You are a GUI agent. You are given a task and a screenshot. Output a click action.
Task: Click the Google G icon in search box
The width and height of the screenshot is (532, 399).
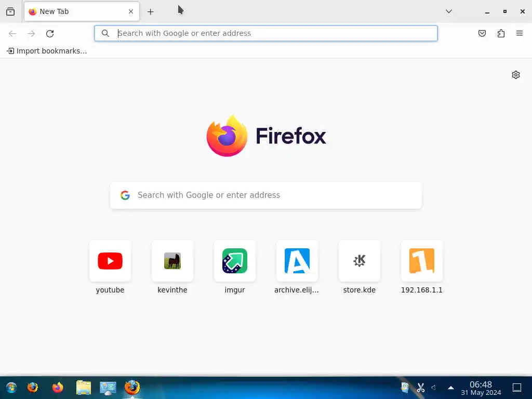[125, 195]
